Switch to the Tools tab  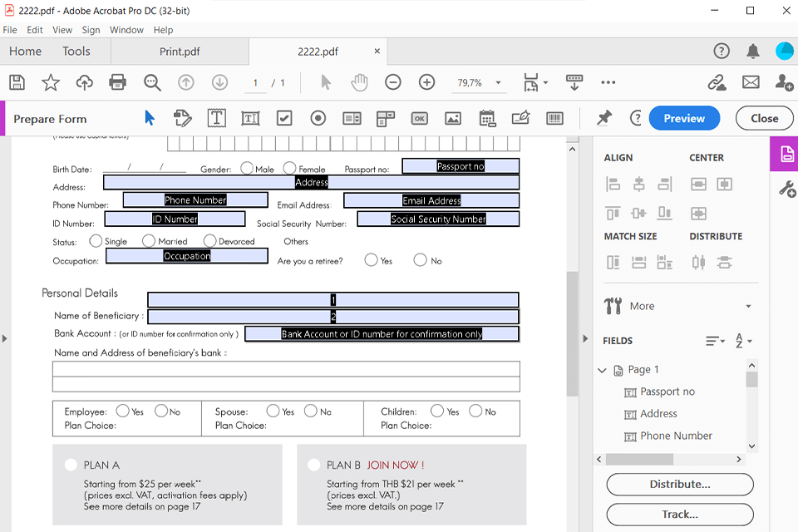point(76,52)
